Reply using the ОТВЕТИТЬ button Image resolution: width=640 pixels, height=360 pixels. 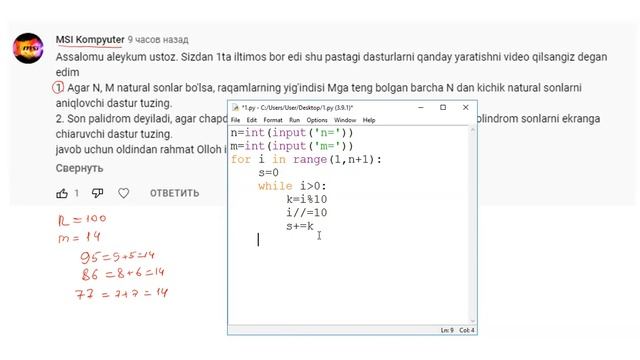tap(174, 193)
